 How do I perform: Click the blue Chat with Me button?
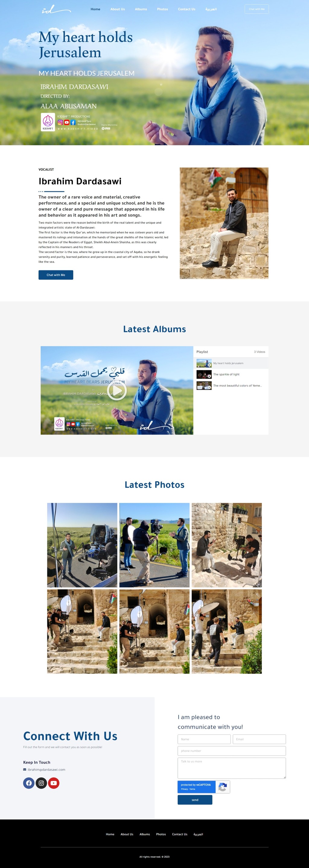click(x=56, y=275)
